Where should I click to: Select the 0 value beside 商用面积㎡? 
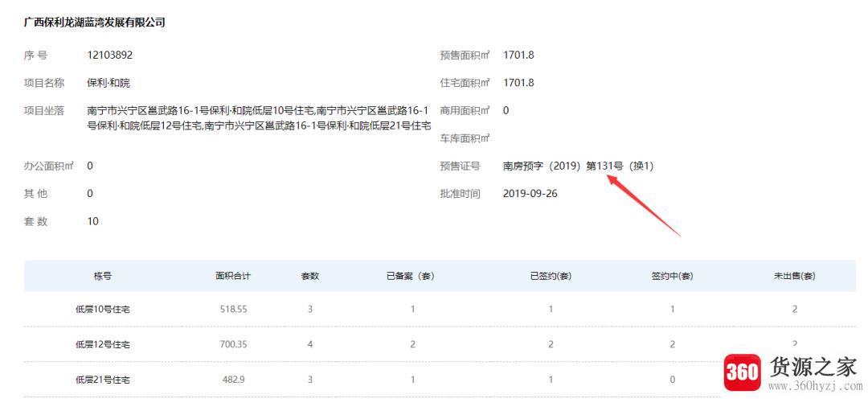pos(506,111)
